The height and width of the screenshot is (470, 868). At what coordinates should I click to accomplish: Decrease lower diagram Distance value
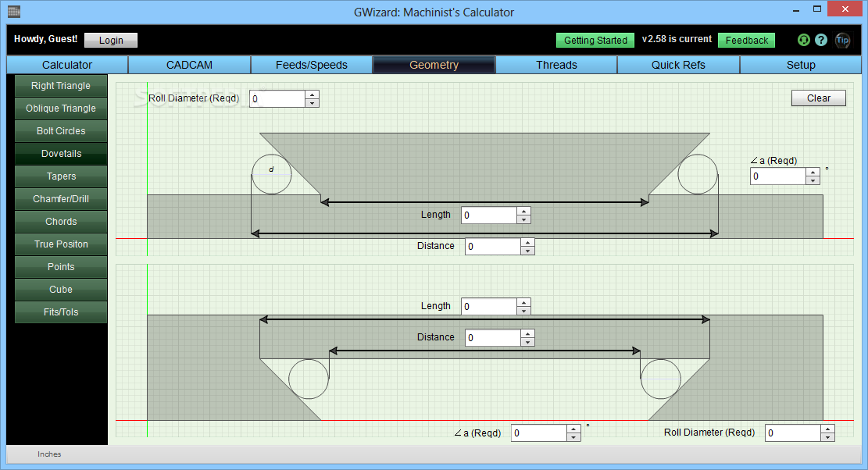(527, 342)
